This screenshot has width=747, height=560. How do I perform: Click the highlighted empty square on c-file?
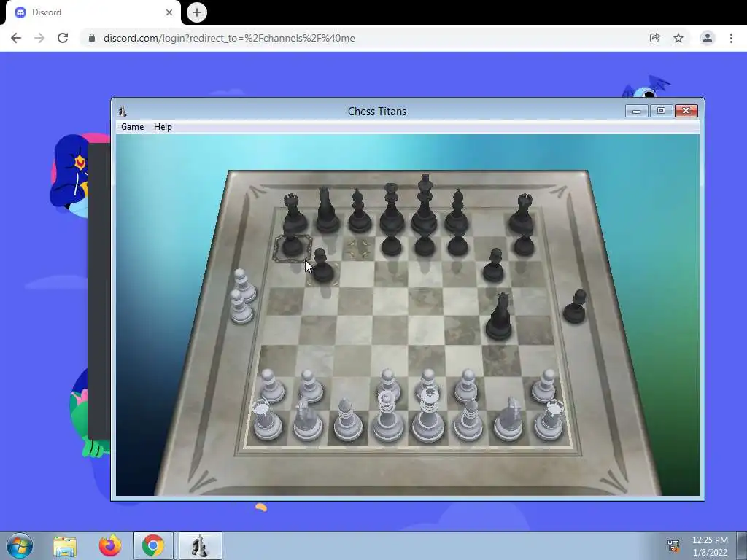[x=359, y=249]
